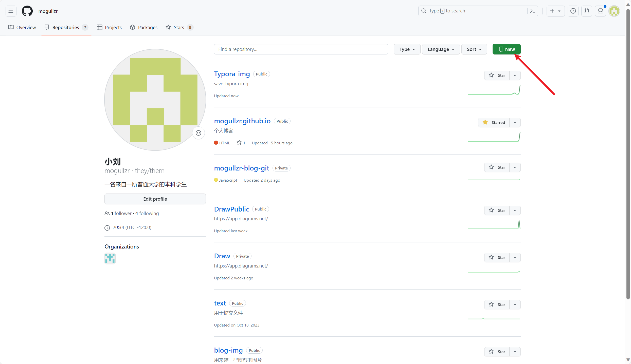The height and width of the screenshot is (364, 631).
Task: Open the notifications inbox icon
Action: pyautogui.click(x=600, y=11)
